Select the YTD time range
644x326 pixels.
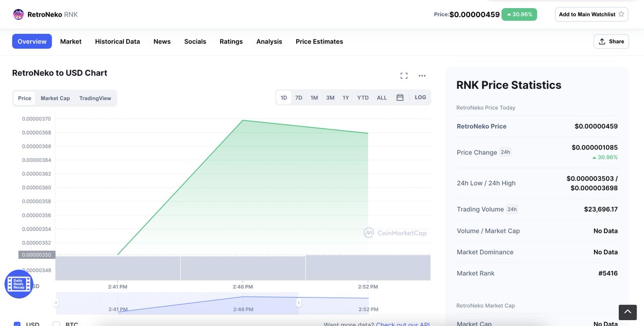pos(363,98)
